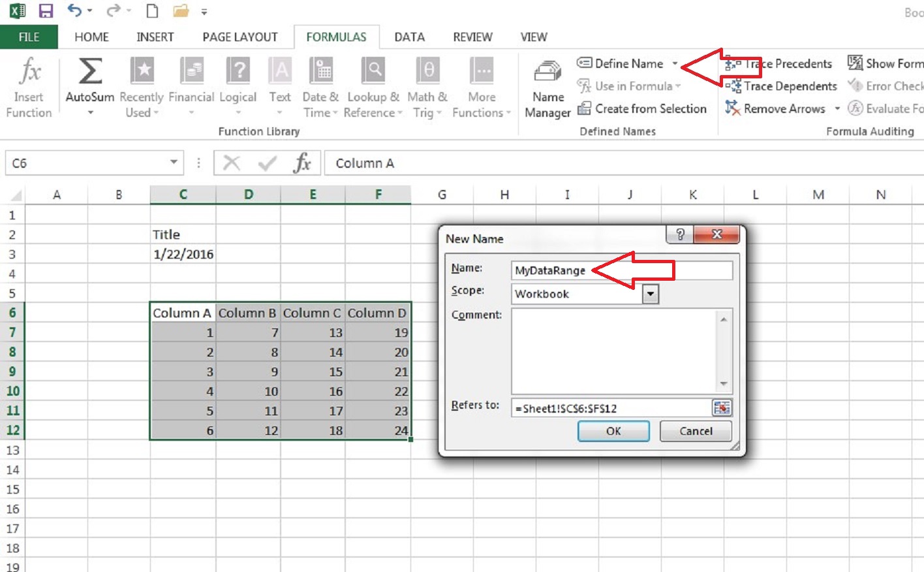Image resolution: width=924 pixels, height=572 pixels.
Task: Switch to the DATA tab
Action: coord(409,37)
